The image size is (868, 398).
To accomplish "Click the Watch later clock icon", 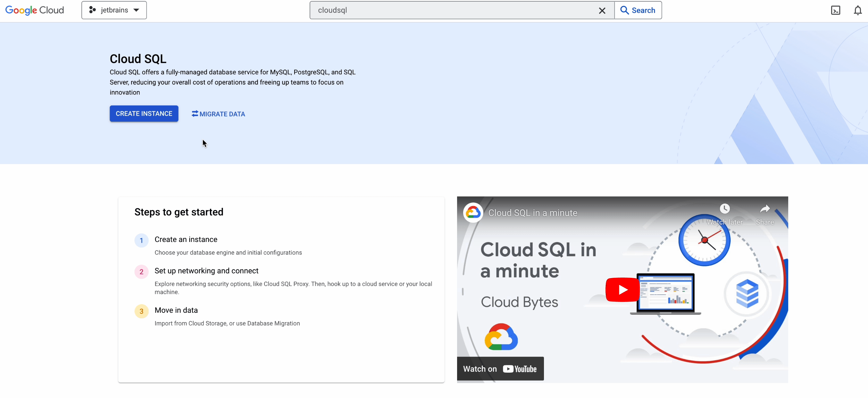I will coord(724,209).
